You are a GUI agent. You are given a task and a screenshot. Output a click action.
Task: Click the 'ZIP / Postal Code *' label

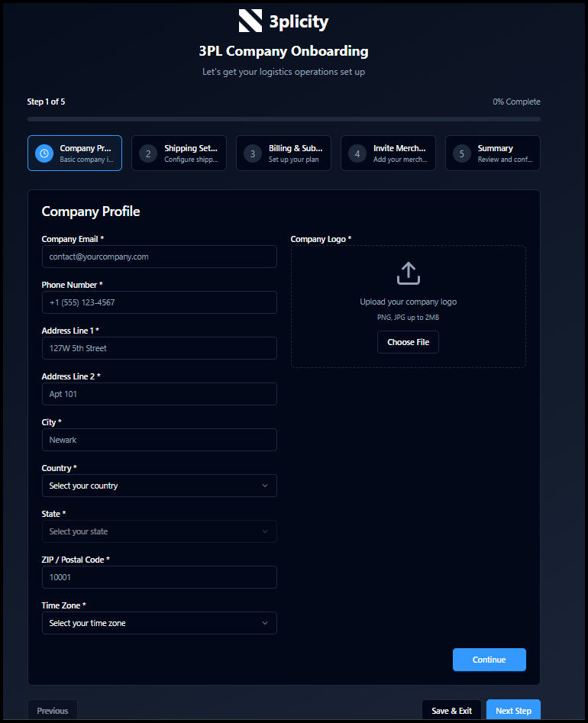[76, 560]
